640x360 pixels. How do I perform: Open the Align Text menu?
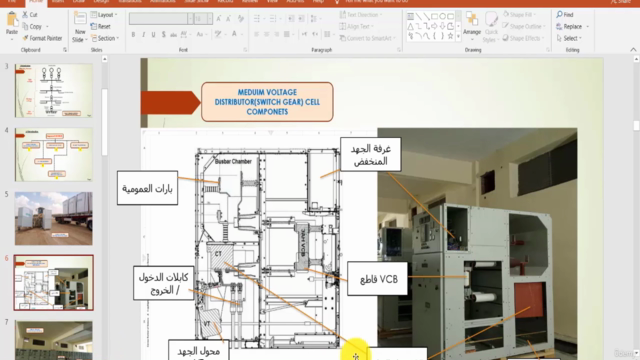coord(356,27)
